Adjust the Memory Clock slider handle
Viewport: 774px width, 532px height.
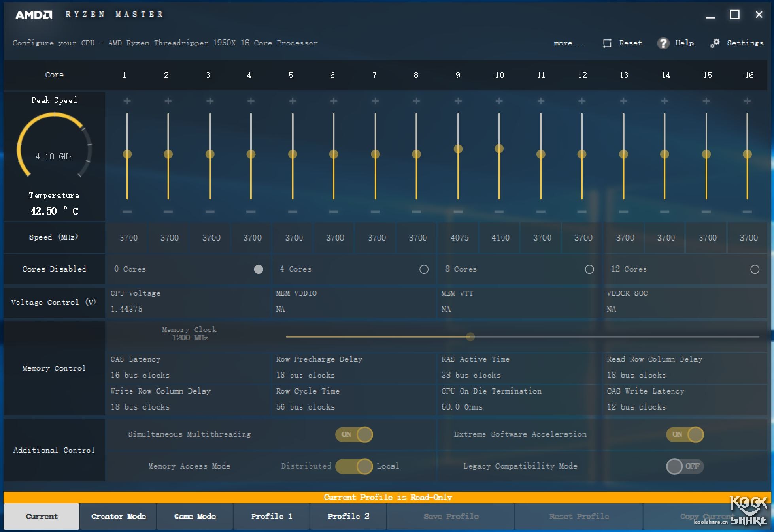(x=470, y=337)
